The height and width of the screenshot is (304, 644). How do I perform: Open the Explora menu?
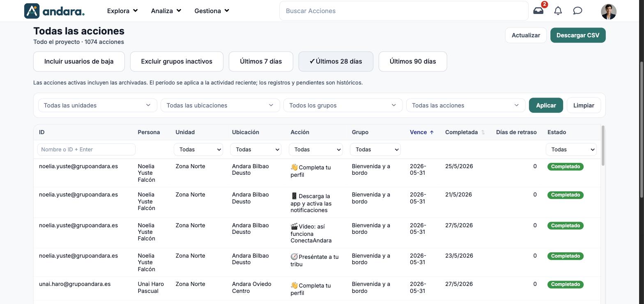click(122, 11)
